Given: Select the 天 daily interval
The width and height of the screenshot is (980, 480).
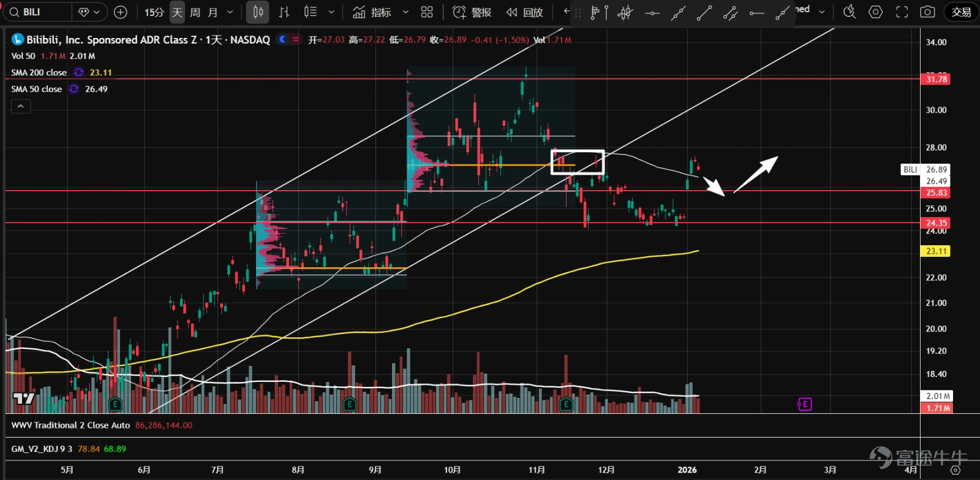Looking at the screenshot, I should (x=177, y=12).
